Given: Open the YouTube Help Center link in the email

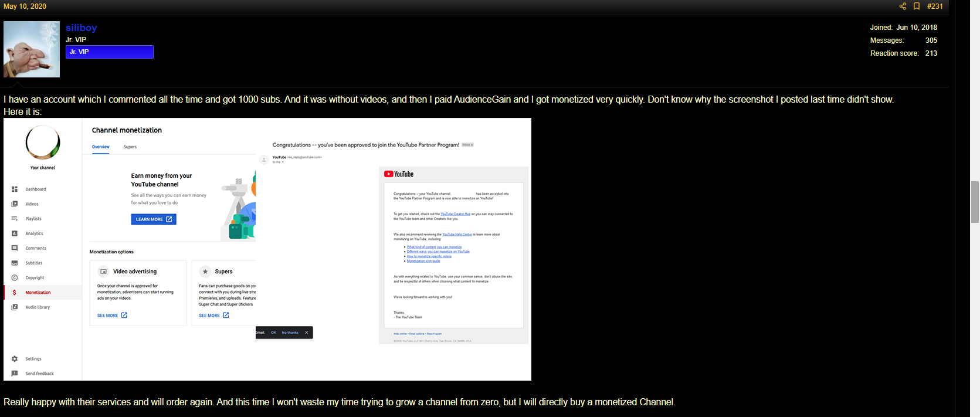Looking at the screenshot, I should point(457,235).
